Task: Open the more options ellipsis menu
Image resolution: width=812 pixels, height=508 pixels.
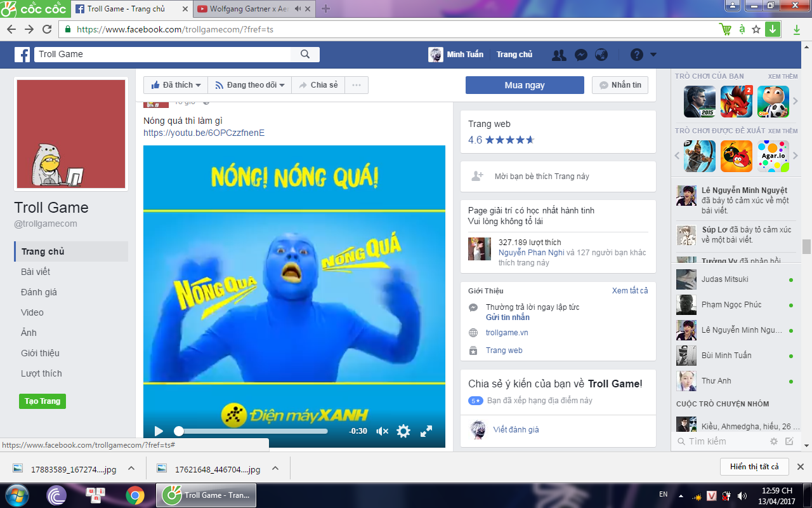Action: (x=357, y=85)
